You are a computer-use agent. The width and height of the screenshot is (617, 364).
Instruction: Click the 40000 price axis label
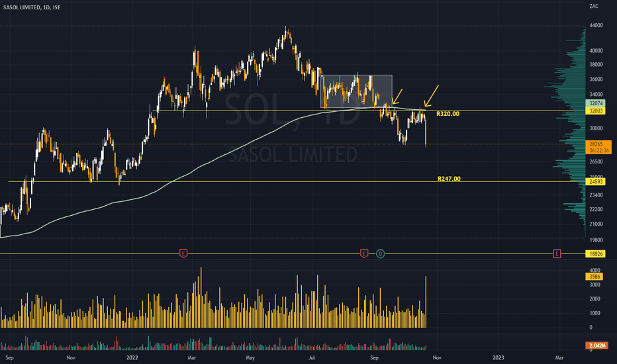point(596,51)
